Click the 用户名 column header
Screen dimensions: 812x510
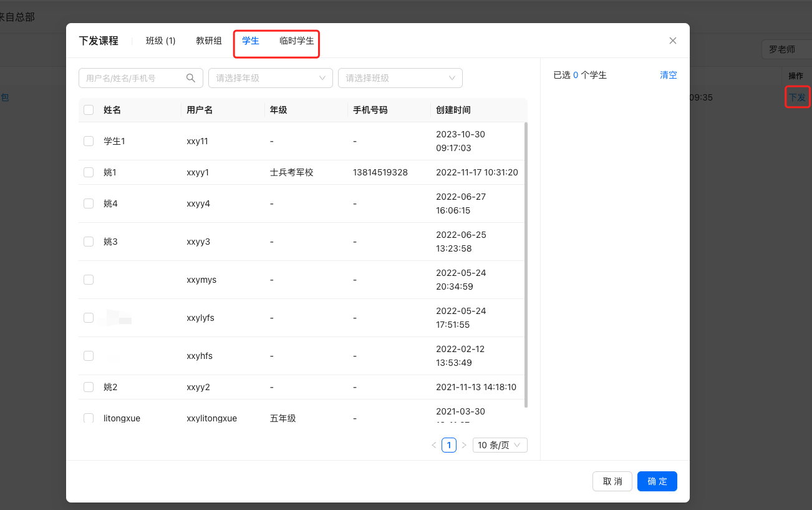[200, 110]
